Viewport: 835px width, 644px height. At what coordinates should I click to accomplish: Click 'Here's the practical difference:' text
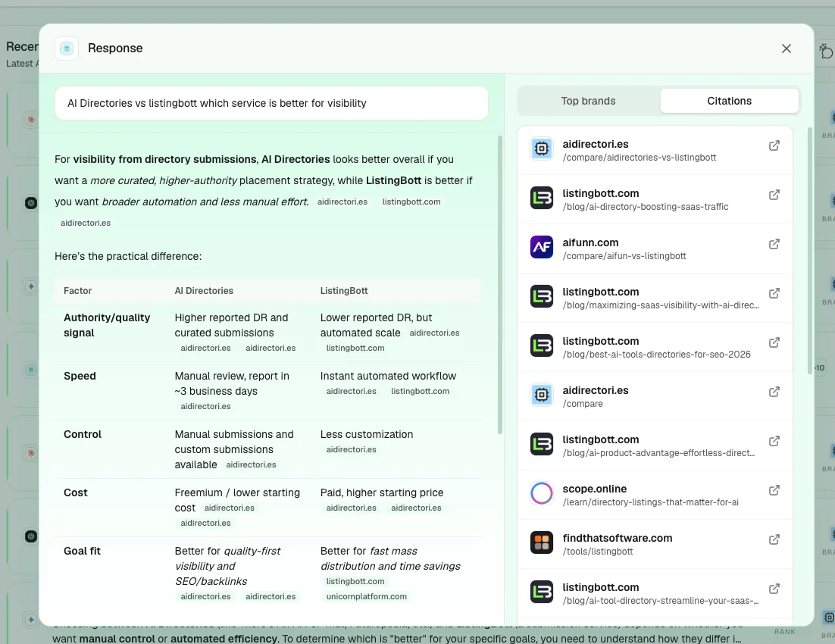[128, 256]
